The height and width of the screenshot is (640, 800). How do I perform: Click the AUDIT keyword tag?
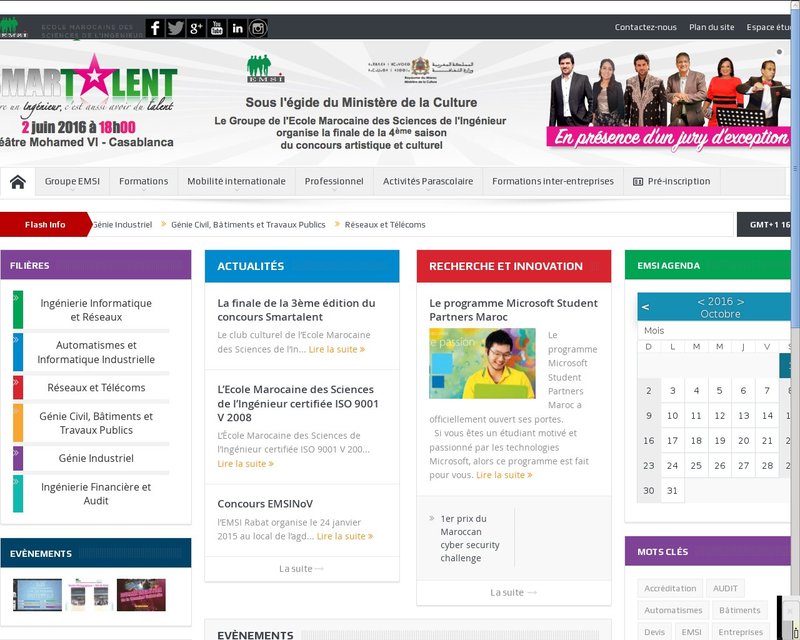(726, 588)
